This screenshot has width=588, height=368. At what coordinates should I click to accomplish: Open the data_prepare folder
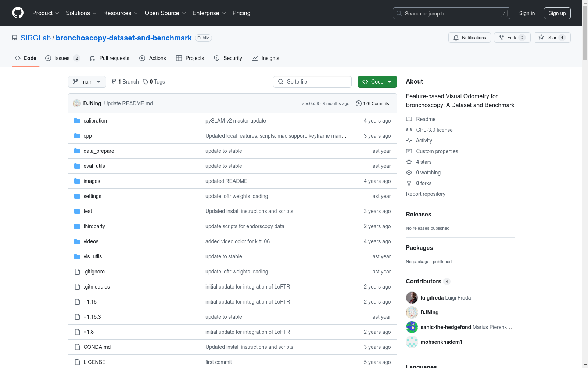pyautogui.click(x=99, y=151)
